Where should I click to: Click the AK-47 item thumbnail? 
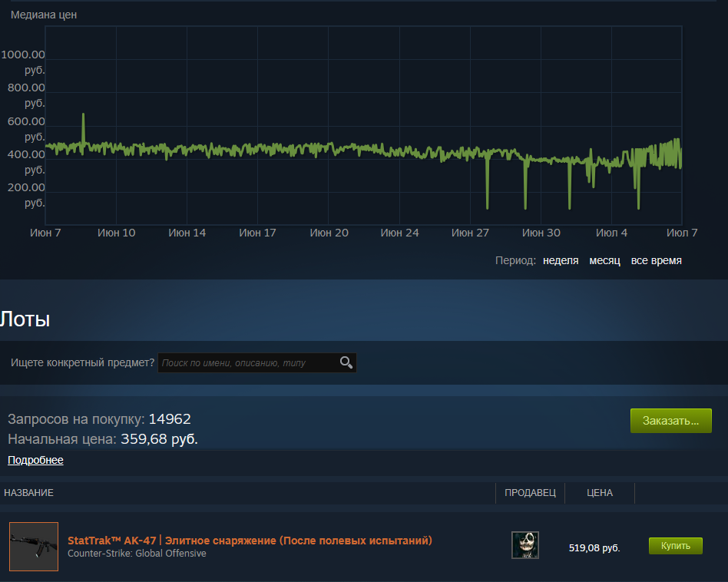coord(34,546)
